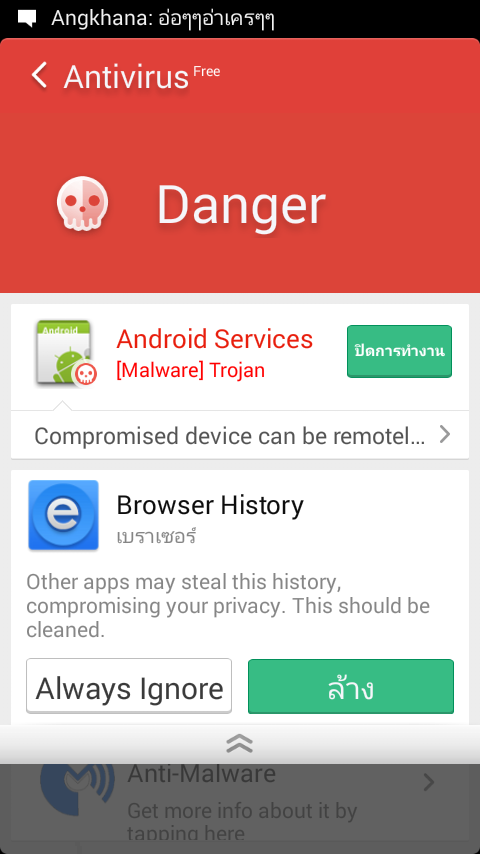Expand the compromised device details chevron
The width and height of the screenshot is (480, 854).
445,435
